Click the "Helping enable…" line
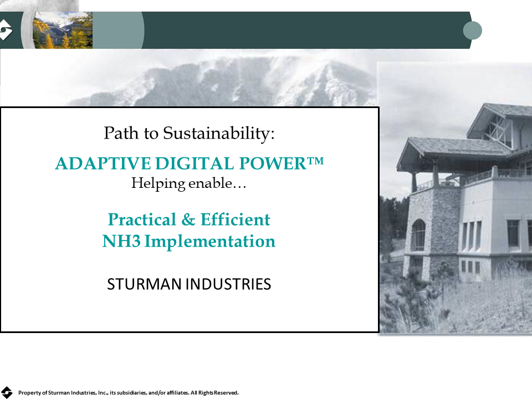The height and width of the screenshot is (399, 532). coord(189,183)
